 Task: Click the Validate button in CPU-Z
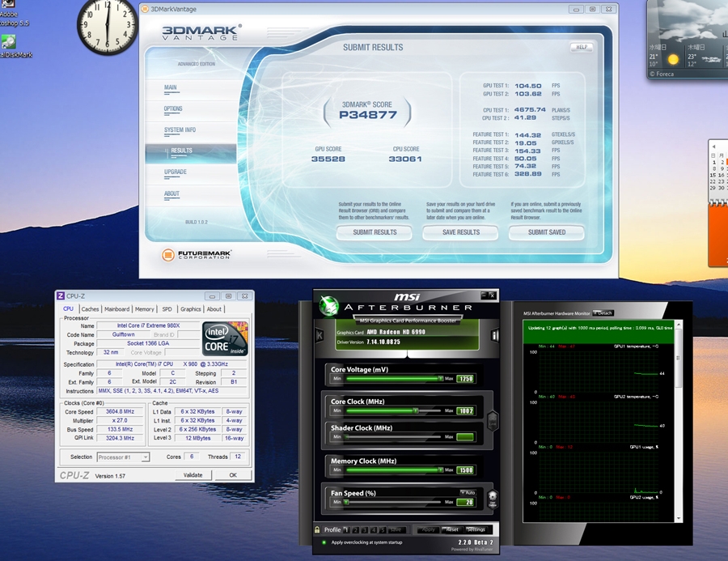click(193, 475)
